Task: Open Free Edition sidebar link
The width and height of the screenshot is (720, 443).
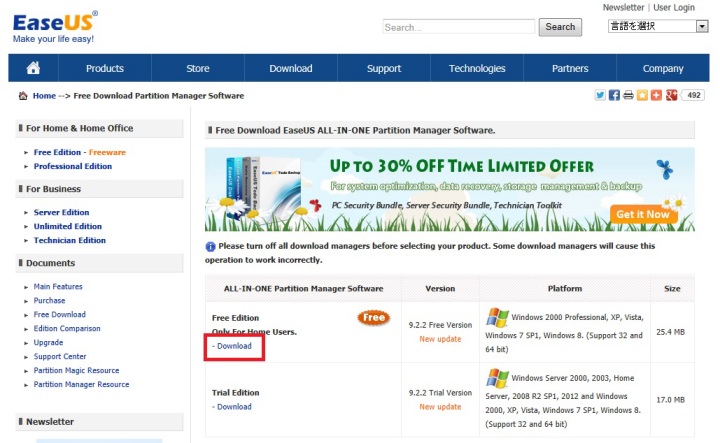Action: coord(57,152)
